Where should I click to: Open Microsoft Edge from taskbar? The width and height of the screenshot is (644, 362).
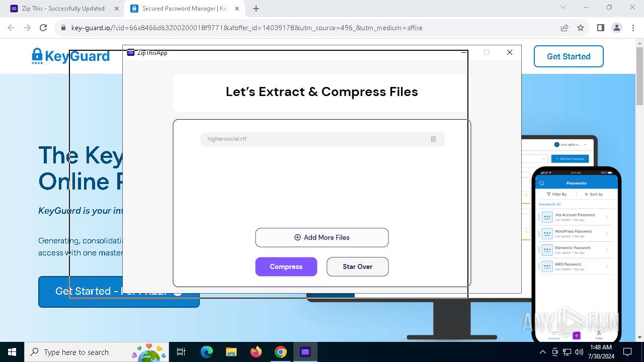point(207,352)
